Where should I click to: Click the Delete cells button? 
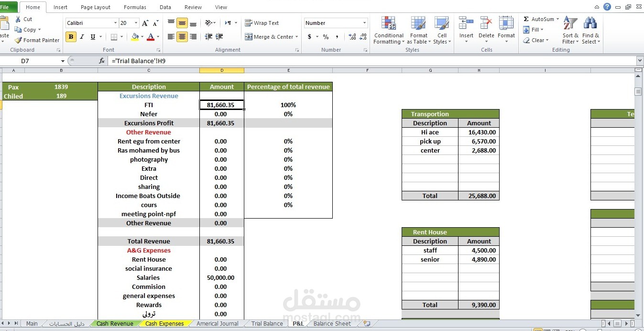tap(486, 29)
